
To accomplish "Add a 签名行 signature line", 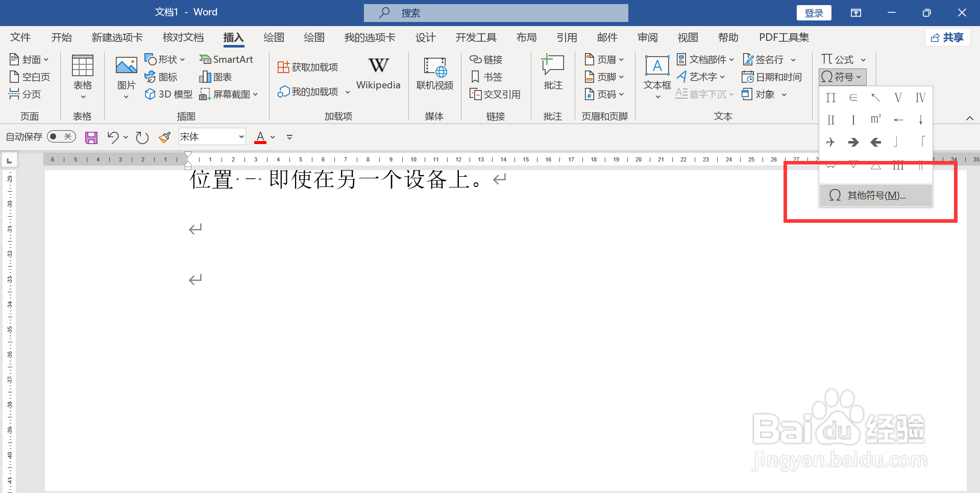I will point(769,60).
